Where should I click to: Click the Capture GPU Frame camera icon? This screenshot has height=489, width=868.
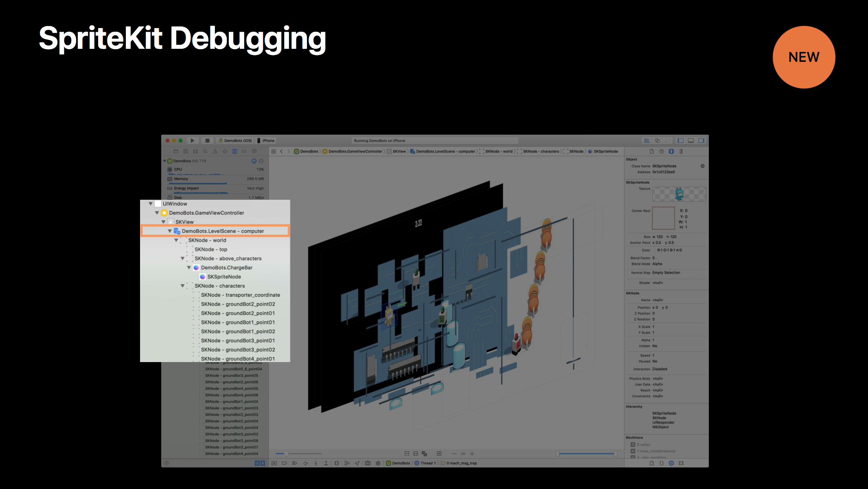coord(368,463)
